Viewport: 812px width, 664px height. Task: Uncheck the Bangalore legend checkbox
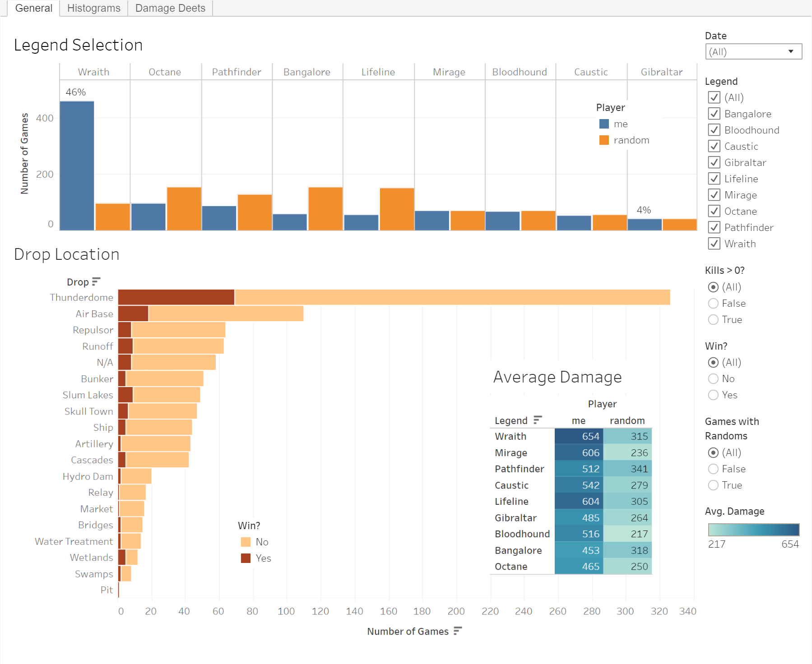pos(714,114)
